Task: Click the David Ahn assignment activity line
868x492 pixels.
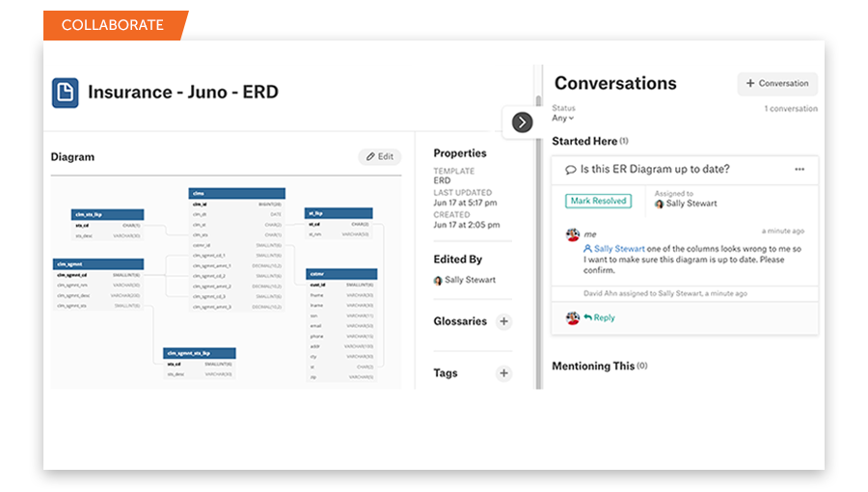Action: point(665,294)
